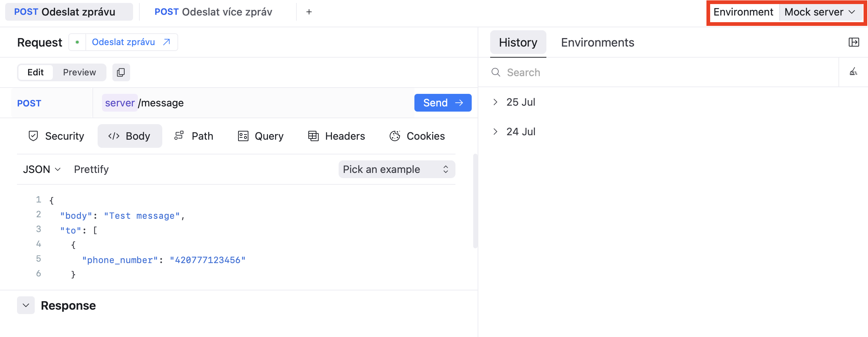The image size is (868, 337).
Task: Switch to the Environments tab
Action: point(597,42)
